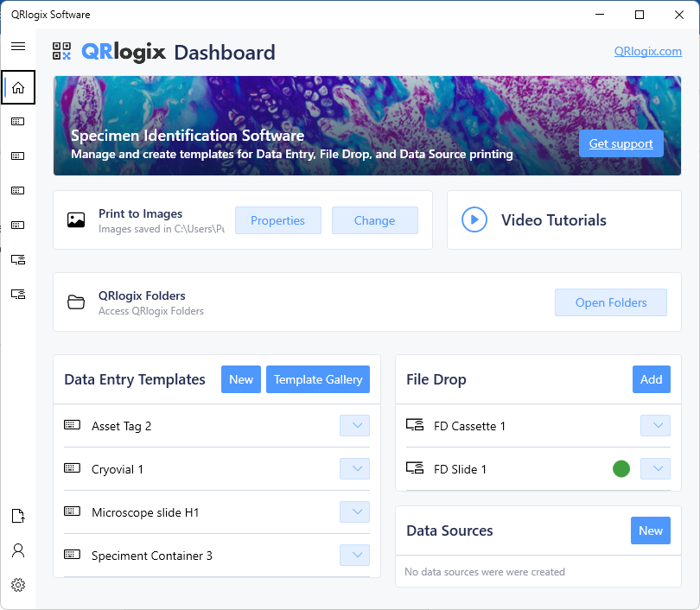The width and height of the screenshot is (700, 610).
Task: Expand the Cryovial 1 dropdown chevron
Action: 354,468
